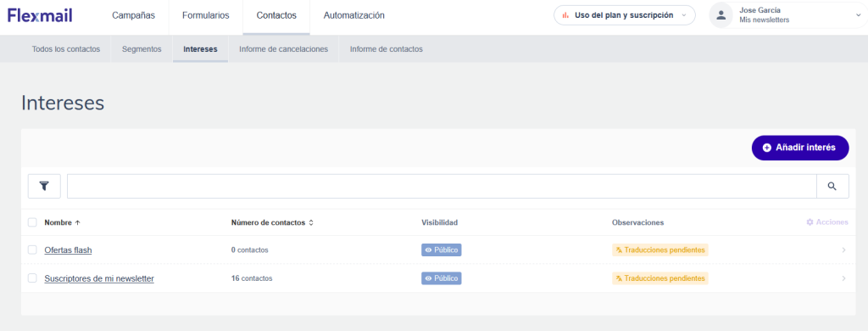Expand the Uso del plan y suscripción dropdown

(625, 15)
